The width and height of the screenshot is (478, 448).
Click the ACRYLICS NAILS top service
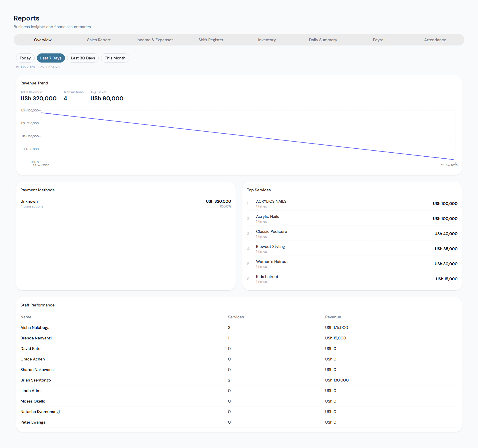click(x=352, y=204)
